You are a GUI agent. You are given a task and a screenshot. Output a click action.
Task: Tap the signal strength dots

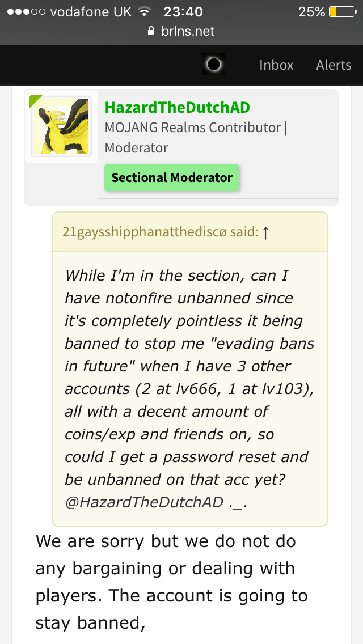(x=26, y=12)
